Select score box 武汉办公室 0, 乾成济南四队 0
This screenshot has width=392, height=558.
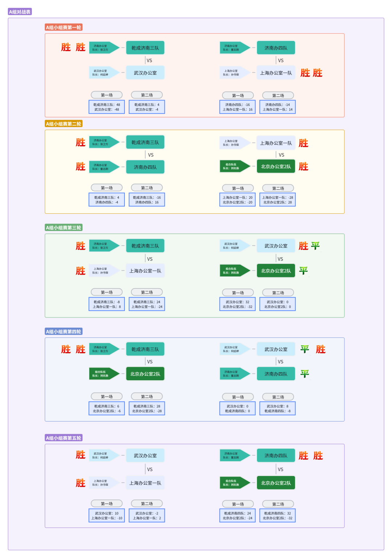pyautogui.click(x=237, y=409)
